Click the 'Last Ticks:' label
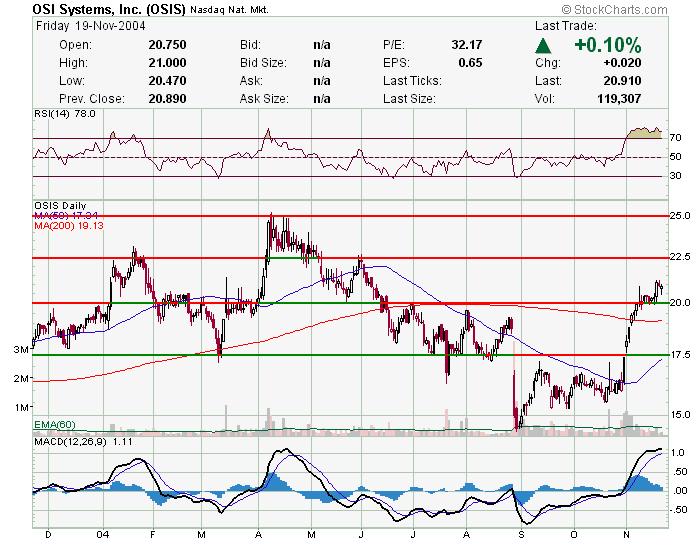Screen dimensions: 700x546 [x=412, y=80]
